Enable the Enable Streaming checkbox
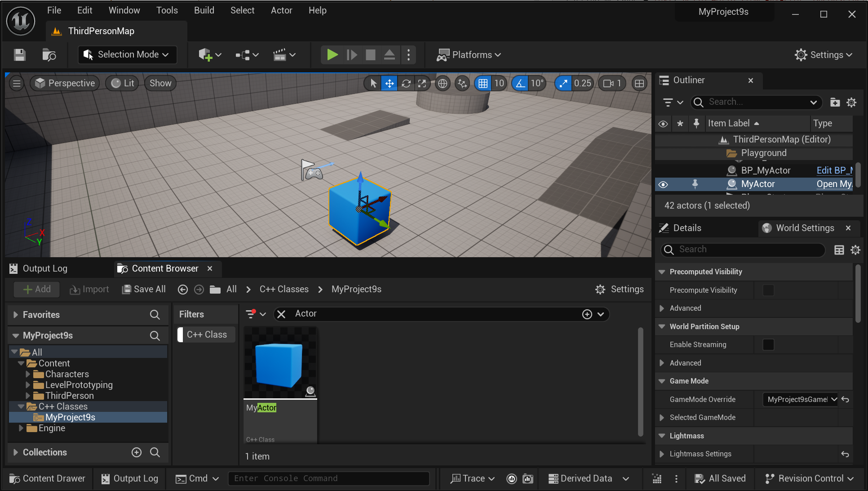Screen dimensions: 868x491 [768, 345]
